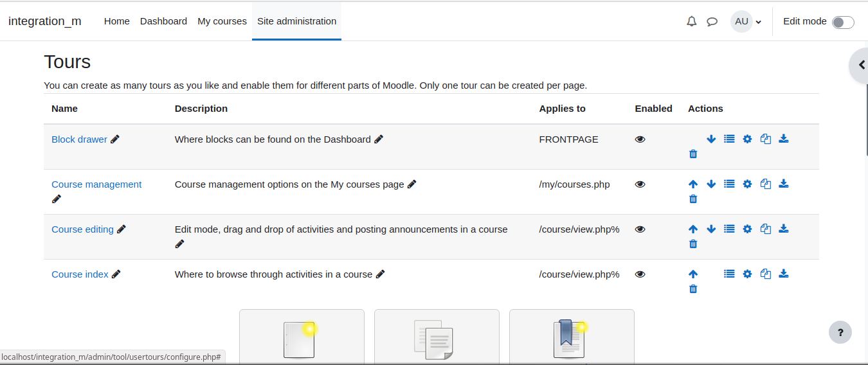868x365 pixels.
Task: Edit the Course index description pencil
Action: [x=380, y=274]
